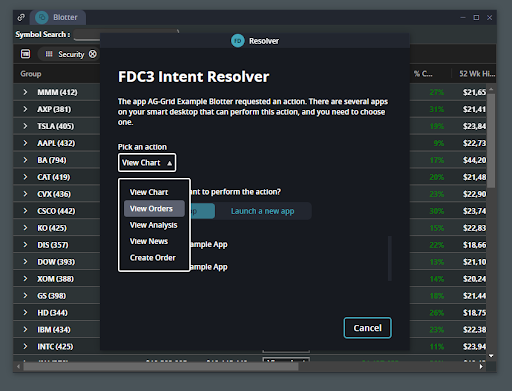Image resolution: width=512 pixels, height=391 pixels.
Task: Click the scrollbar in the resolver app list
Action: 390,258
